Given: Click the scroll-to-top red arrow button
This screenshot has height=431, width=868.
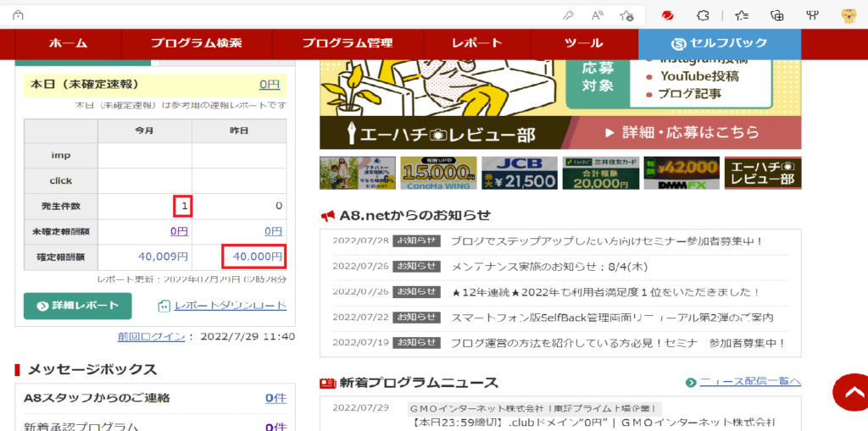Looking at the screenshot, I should coord(853,391).
